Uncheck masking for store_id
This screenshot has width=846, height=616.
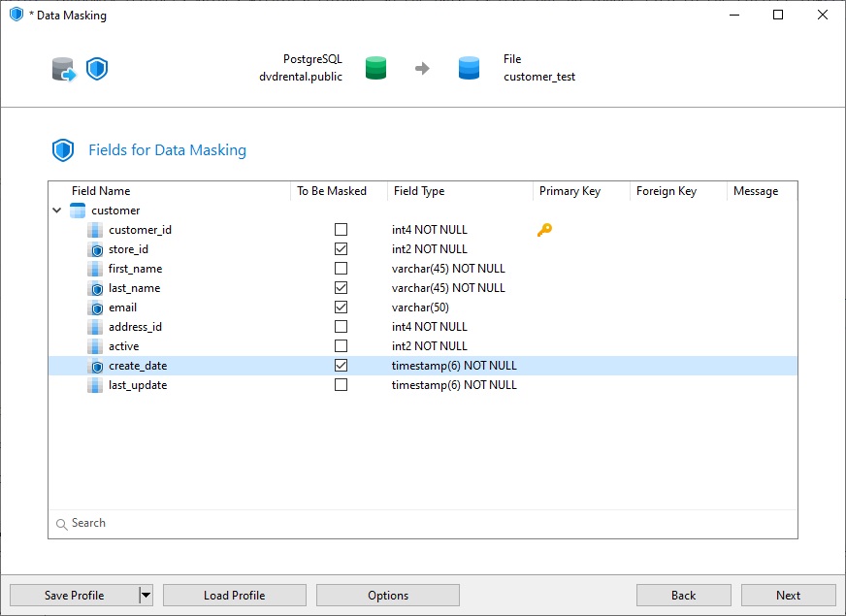(x=341, y=249)
